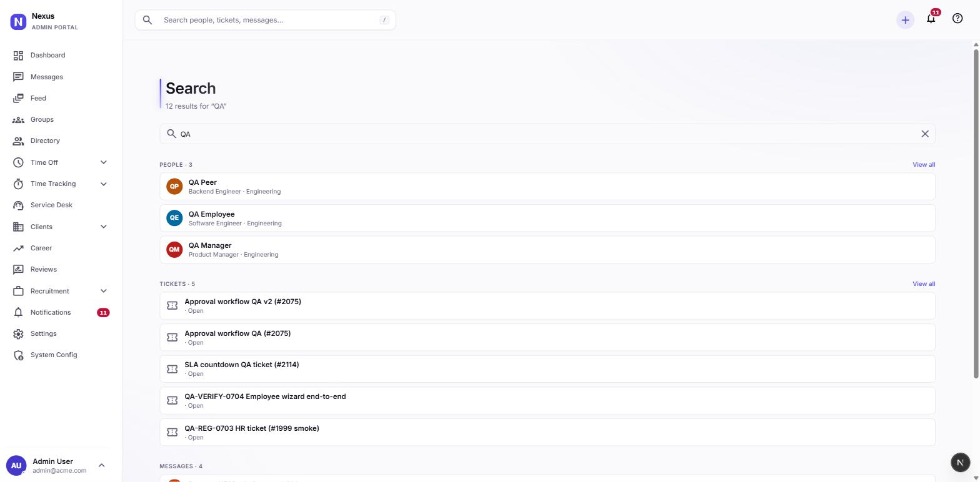980x482 pixels.
Task: Click the QP avatar icon
Action: coord(174,186)
